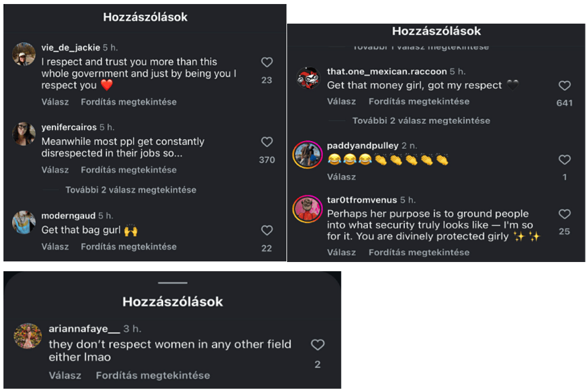Like moderngaud's "Get that bag gurl" comment
The width and height of the screenshot is (588, 391).
267,230
